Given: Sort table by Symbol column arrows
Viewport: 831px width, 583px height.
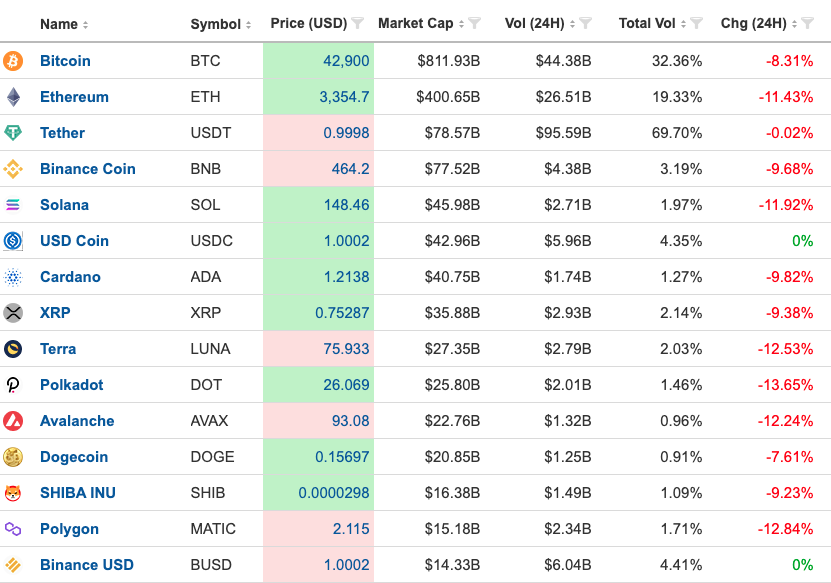Looking at the screenshot, I should tap(248, 24).
